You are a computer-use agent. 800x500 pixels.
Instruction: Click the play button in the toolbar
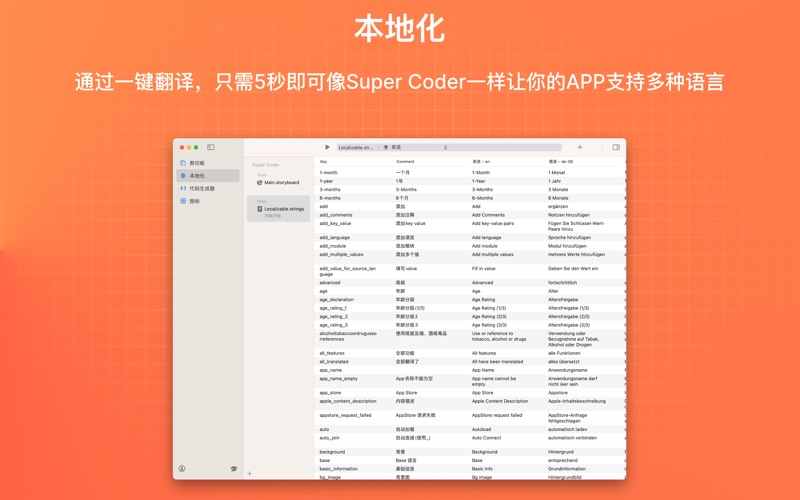[327, 147]
